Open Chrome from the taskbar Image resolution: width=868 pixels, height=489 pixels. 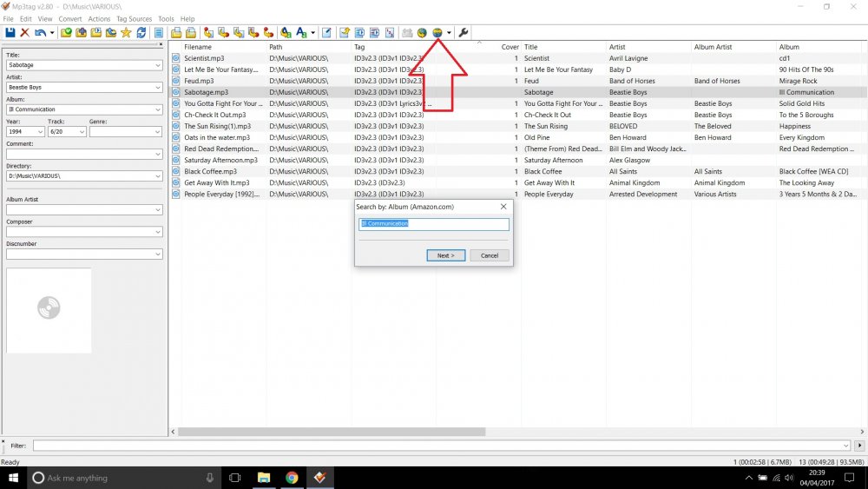click(292, 478)
